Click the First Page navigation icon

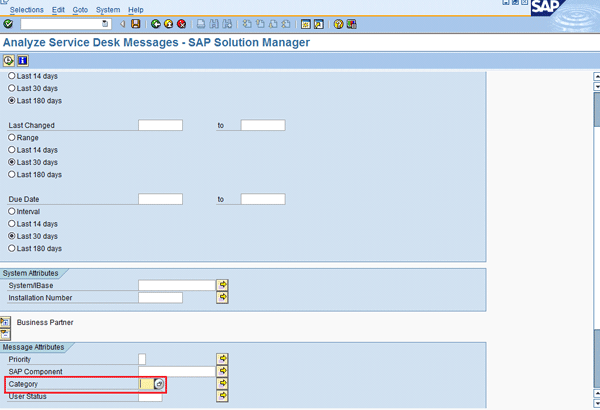pos(247,24)
